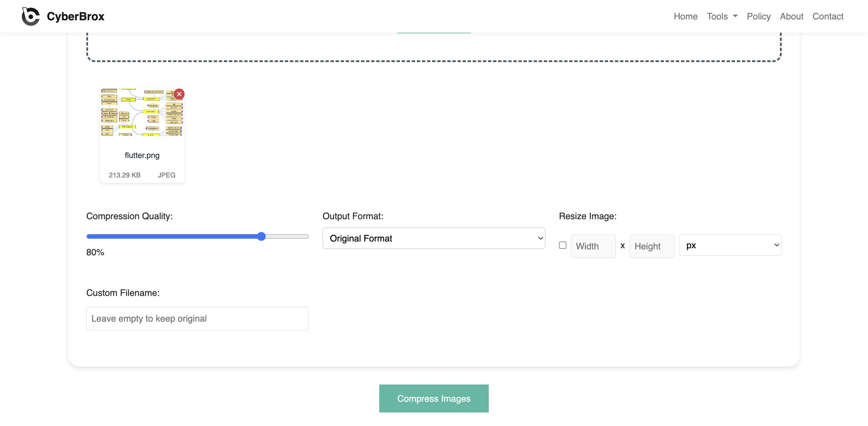Click the JPEG format label

pyautogui.click(x=166, y=175)
